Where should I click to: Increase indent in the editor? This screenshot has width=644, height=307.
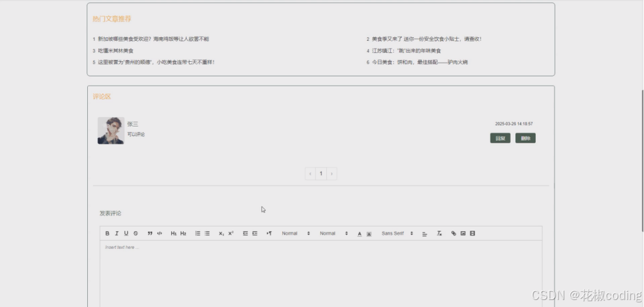255,234
